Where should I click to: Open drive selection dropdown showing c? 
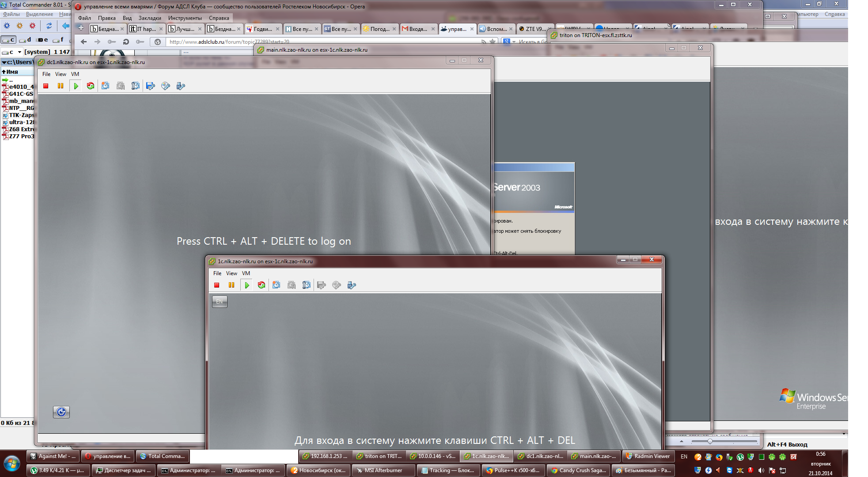(19, 52)
